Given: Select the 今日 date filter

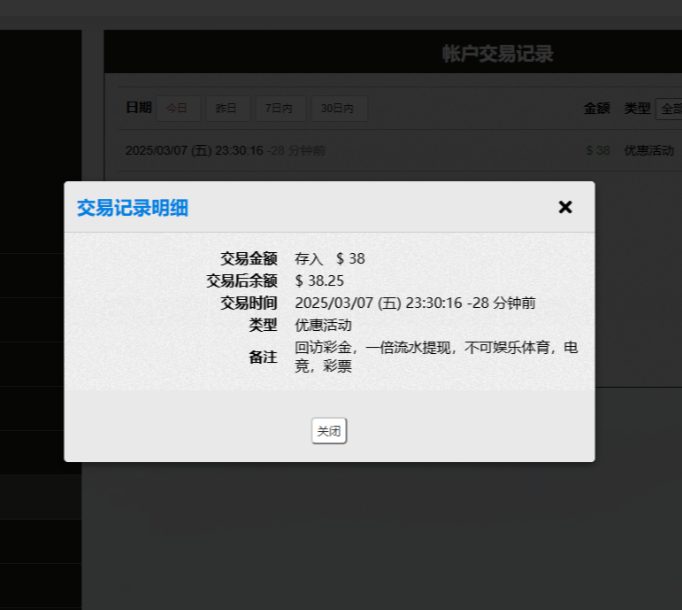Looking at the screenshot, I should point(177,108).
